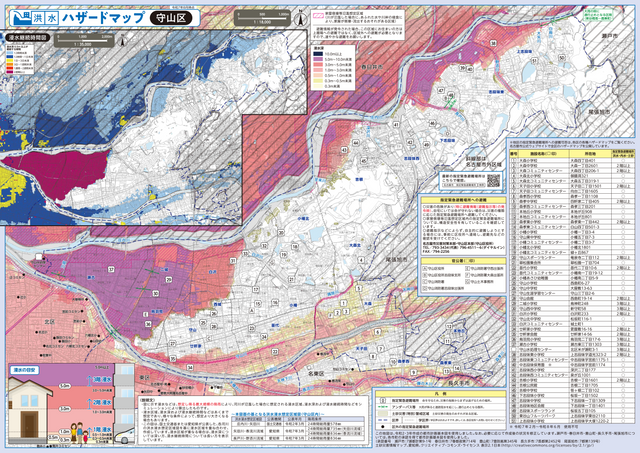Click the pink hatched zone symbol in top note
Image resolution: width=640 pixels, height=453 pixels.
point(318,15)
